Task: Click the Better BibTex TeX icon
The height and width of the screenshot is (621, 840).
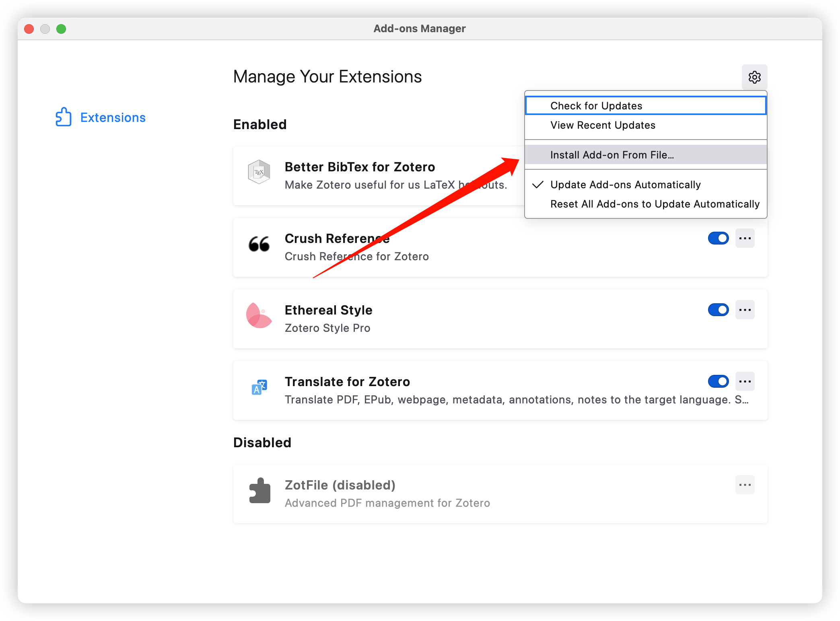Action: (x=259, y=172)
